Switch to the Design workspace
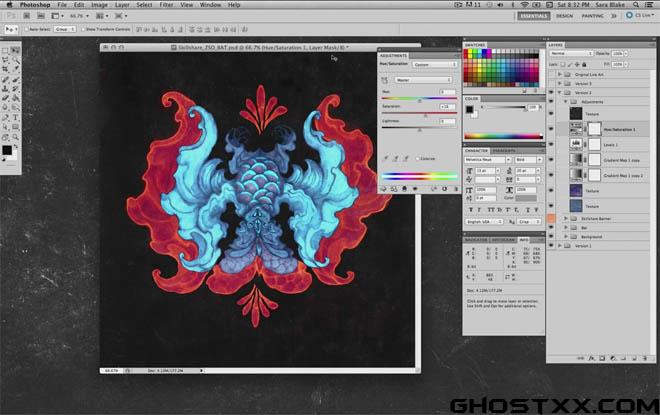This screenshot has width=660, height=415. [564, 16]
